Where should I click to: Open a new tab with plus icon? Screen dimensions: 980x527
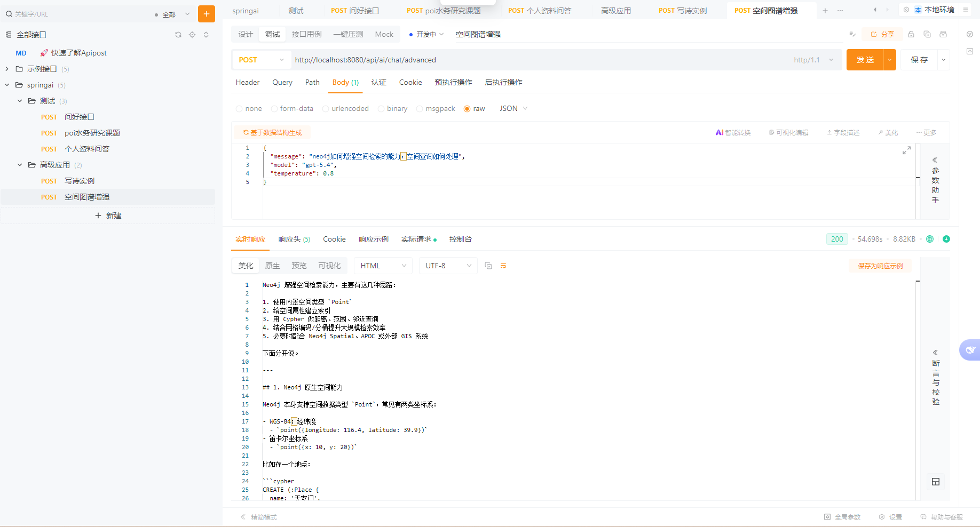(825, 11)
